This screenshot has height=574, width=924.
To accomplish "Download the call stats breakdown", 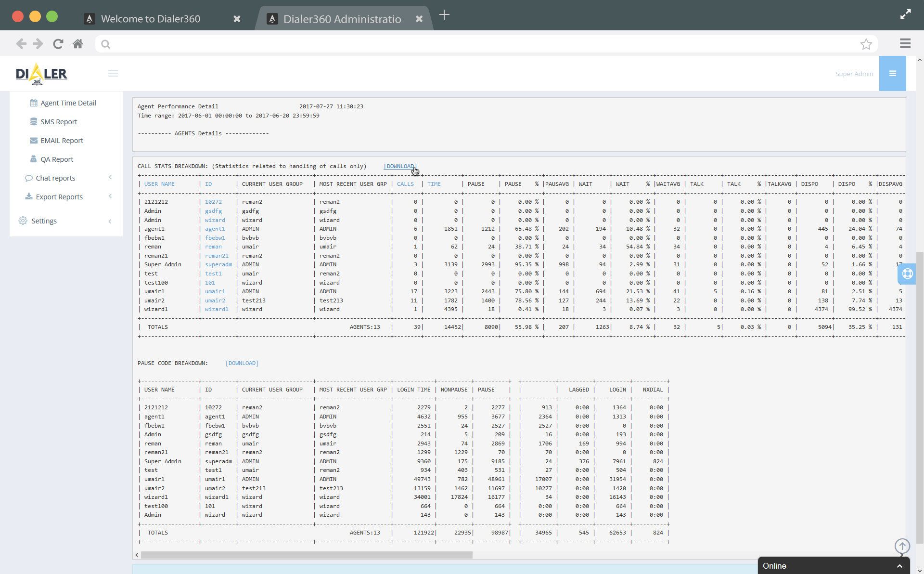I will (x=400, y=166).
